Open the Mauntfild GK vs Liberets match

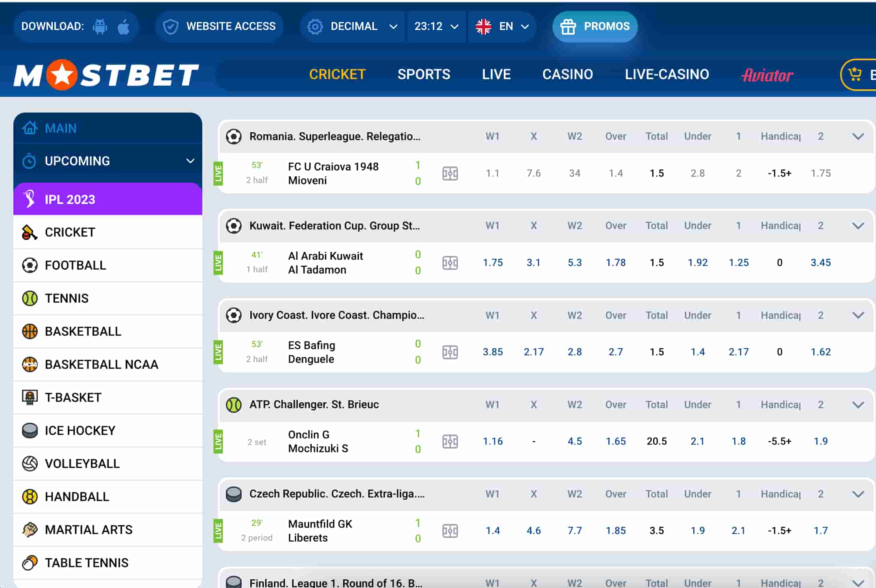[x=320, y=531]
